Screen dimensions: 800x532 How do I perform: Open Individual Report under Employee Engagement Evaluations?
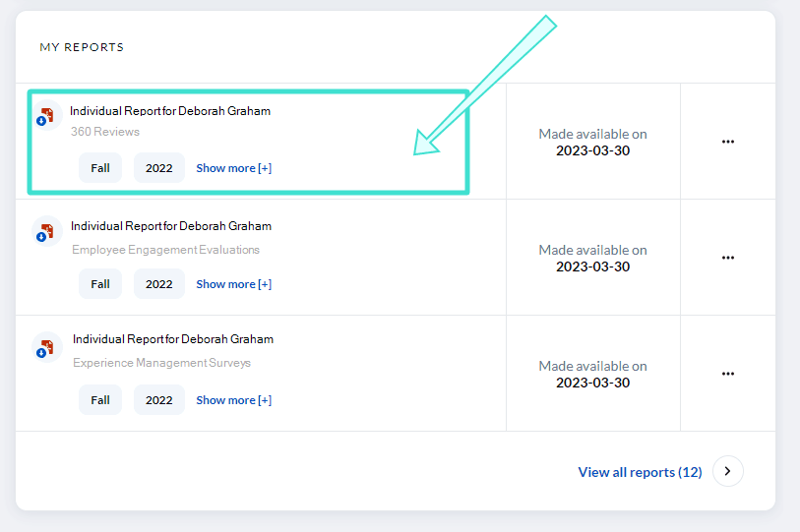point(171,226)
